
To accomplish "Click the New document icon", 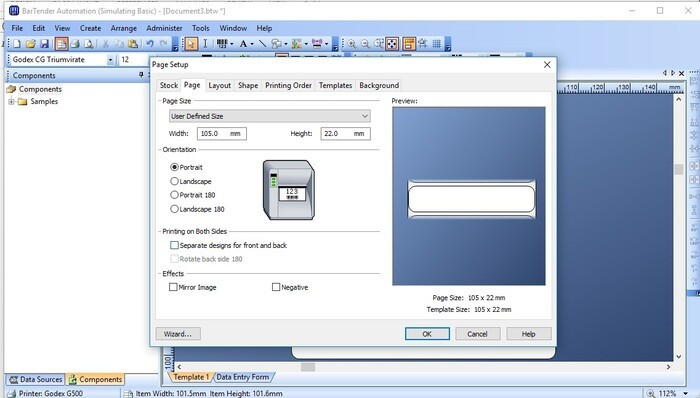I will tap(17, 44).
